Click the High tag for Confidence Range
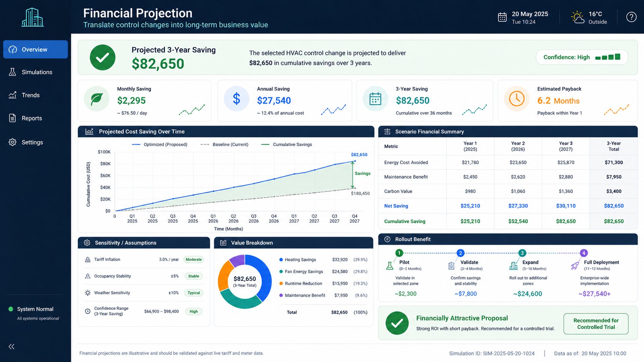The width and height of the screenshot is (644, 362). pyautogui.click(x=194, y=312)
